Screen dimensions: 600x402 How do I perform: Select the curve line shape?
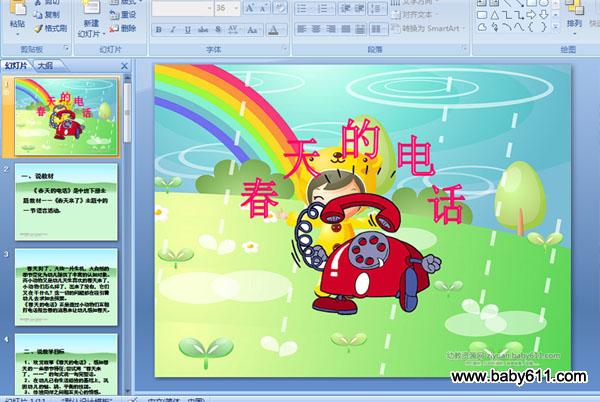pos(519,28)
